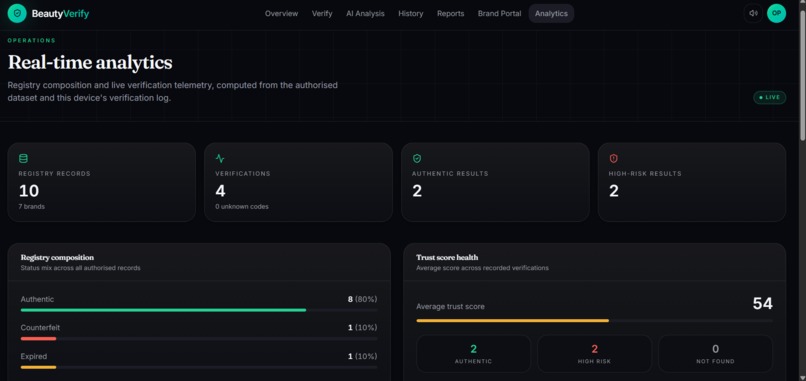The width and height of the screenshot is (806, 381).
Task: Click the Average trust score label
Action: [450, 306]
